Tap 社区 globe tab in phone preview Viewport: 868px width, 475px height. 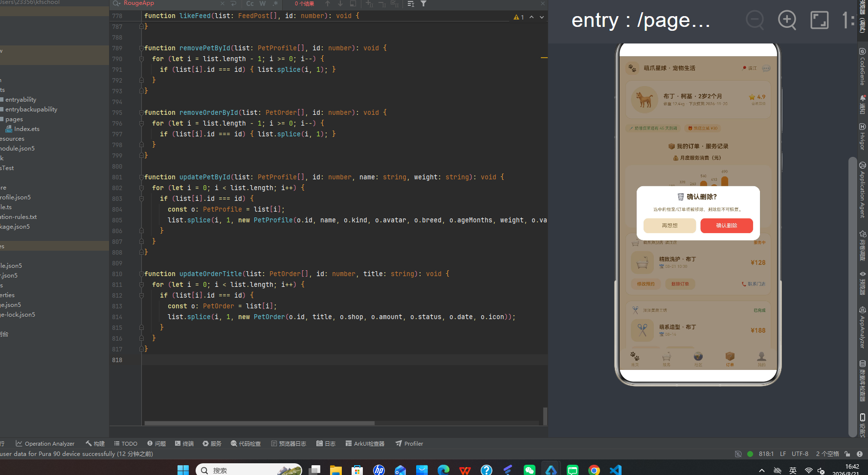pyautogui.click(x=698, y=359)
